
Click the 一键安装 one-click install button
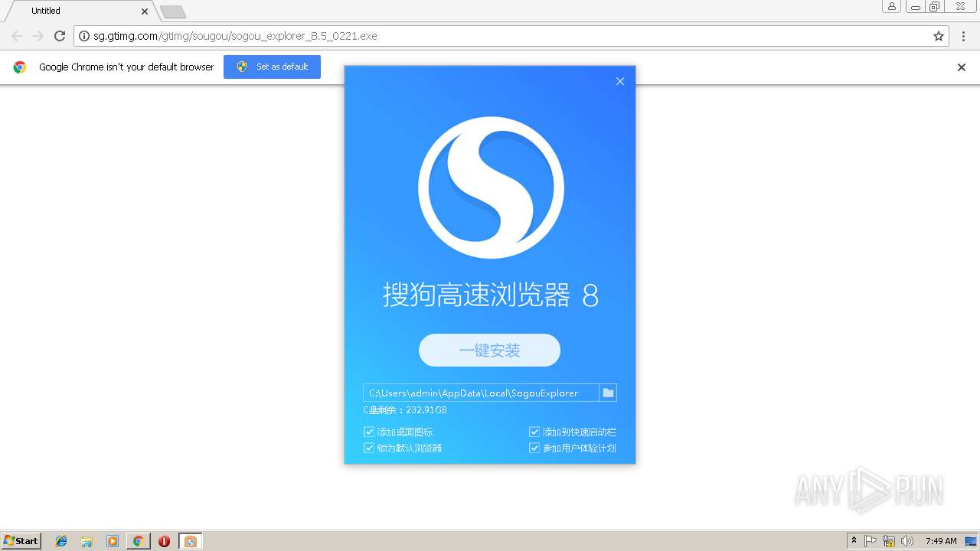pyautogui.click(x=489, y=350)
